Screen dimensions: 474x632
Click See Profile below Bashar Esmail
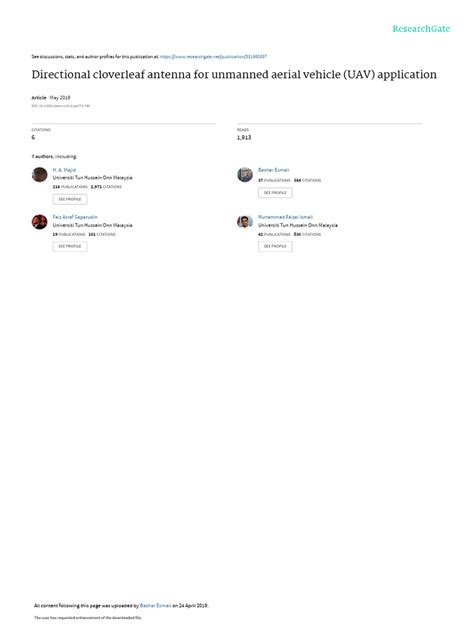(x=275, y=193)
